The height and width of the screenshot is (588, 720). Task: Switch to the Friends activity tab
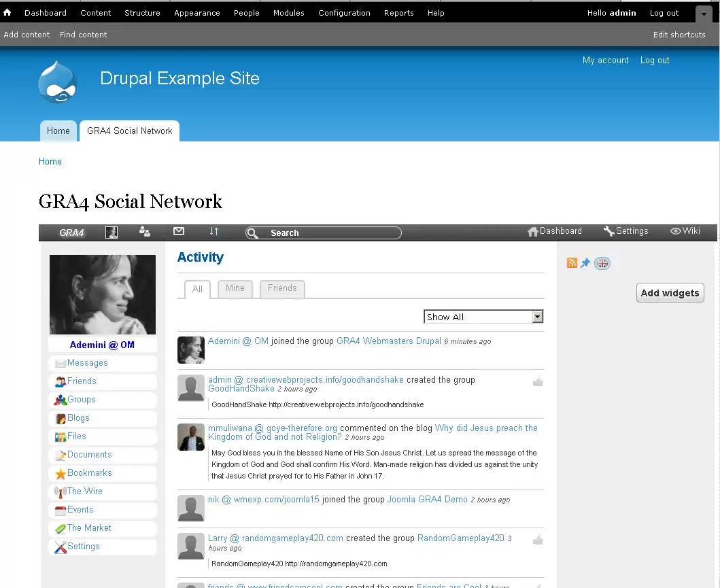pos(282,288)
